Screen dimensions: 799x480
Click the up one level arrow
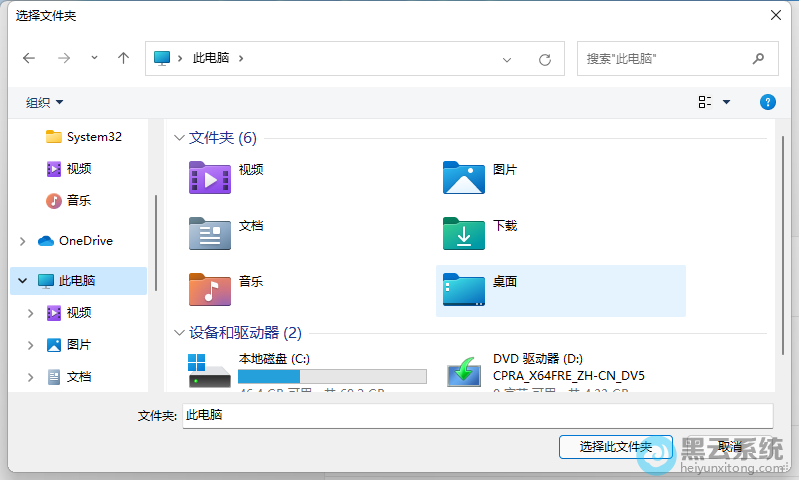click(x=124, y=58)
